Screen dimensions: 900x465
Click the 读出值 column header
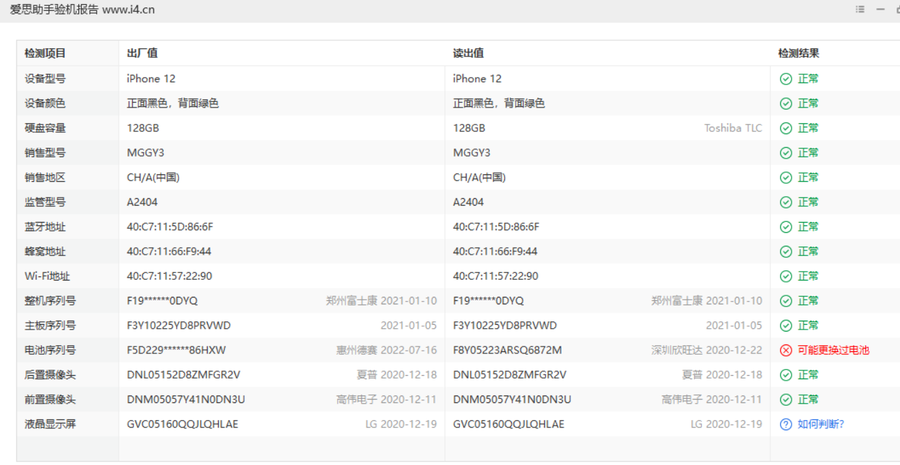[x=468, y=53]
